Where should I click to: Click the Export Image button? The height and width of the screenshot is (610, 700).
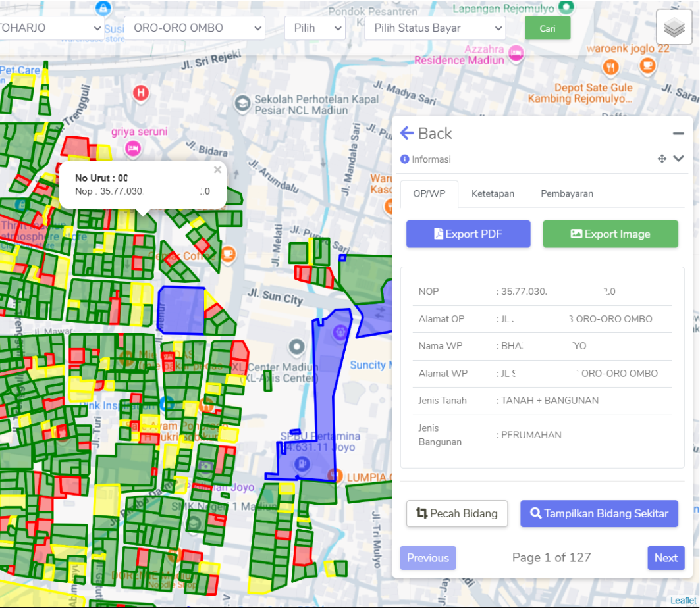(x=610, y=234)
